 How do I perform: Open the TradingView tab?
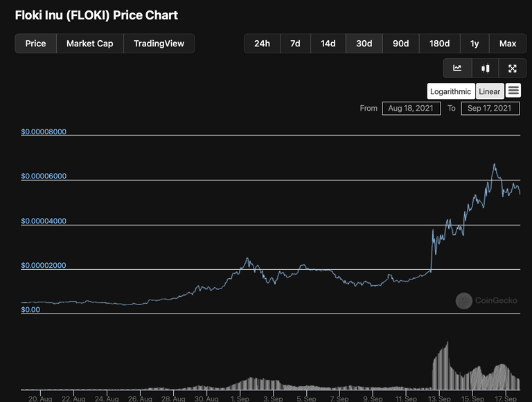pyautogui.click(x=159, y=44)
